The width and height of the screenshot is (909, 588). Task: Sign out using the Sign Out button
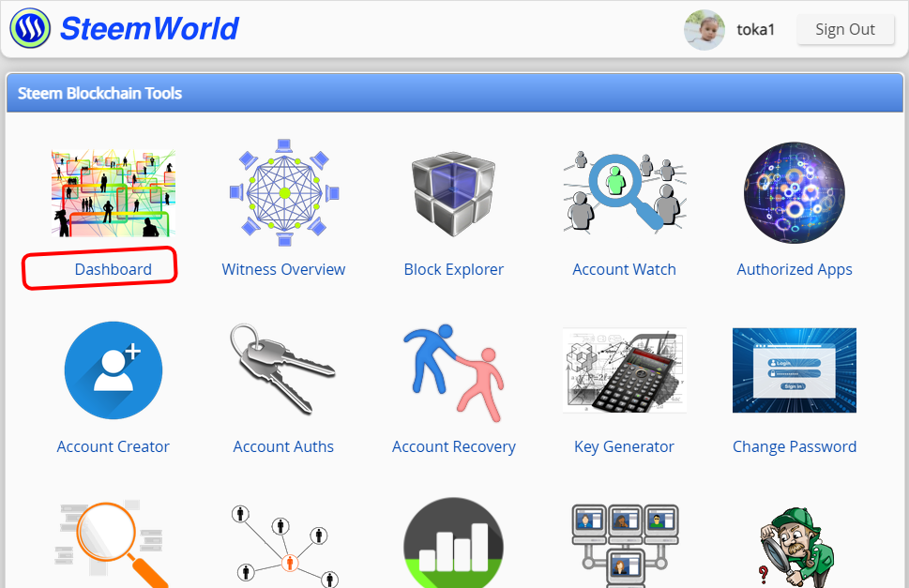[845, 30]
